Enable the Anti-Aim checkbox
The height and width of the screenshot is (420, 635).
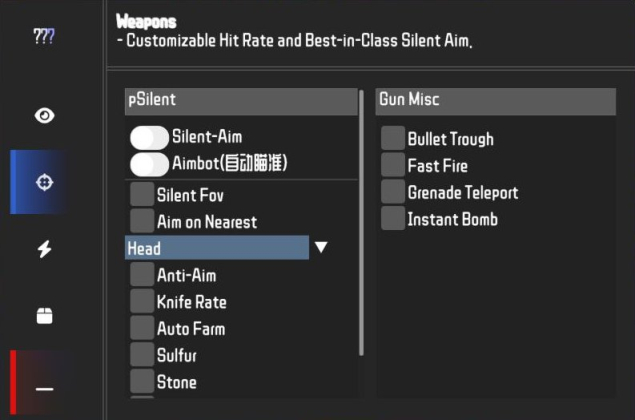pyautogui.click(x=142, y=275)
